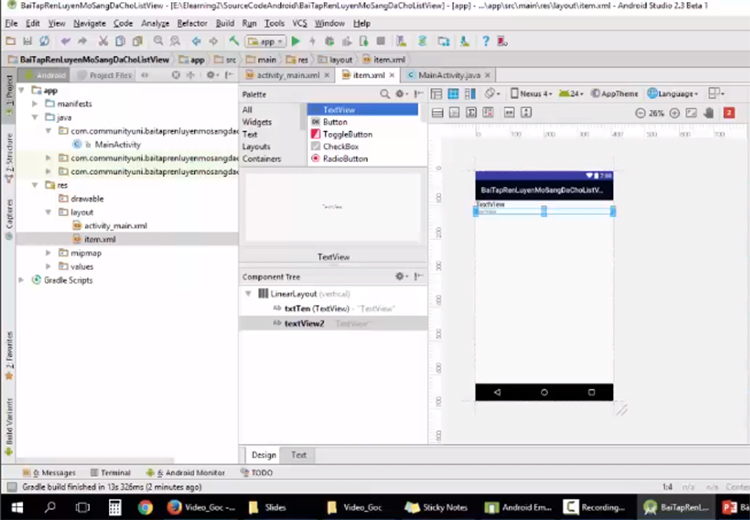Click the Make Project hammer icon
The height and width of the screenshot is (520, 750).
(234, 41)
